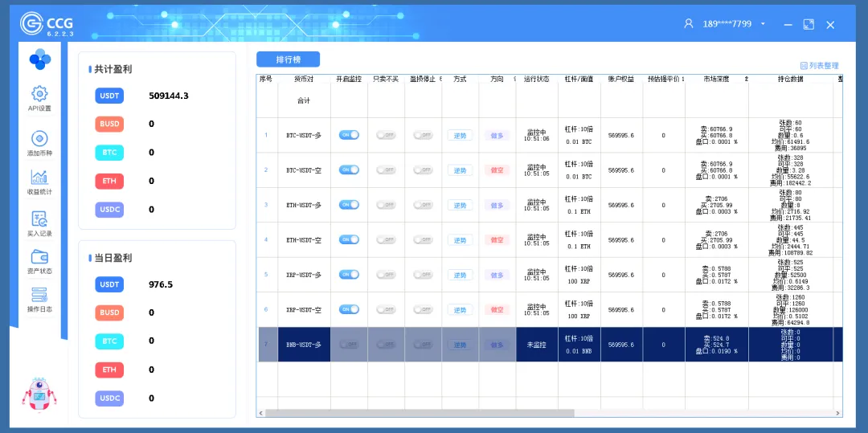Screen dimensions: 868x433
Task: Click BTC badge under 共计盈利
Action: point(109,152)
